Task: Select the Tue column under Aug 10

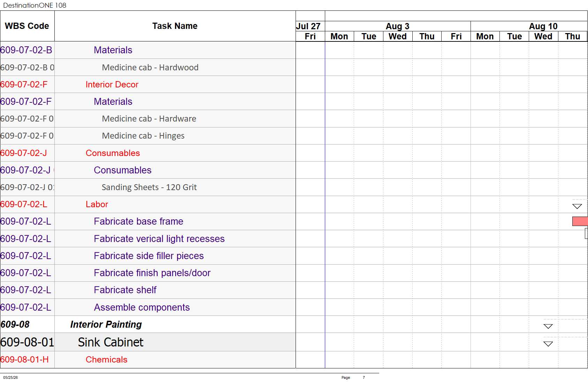Action: click(x=514, y=37)
